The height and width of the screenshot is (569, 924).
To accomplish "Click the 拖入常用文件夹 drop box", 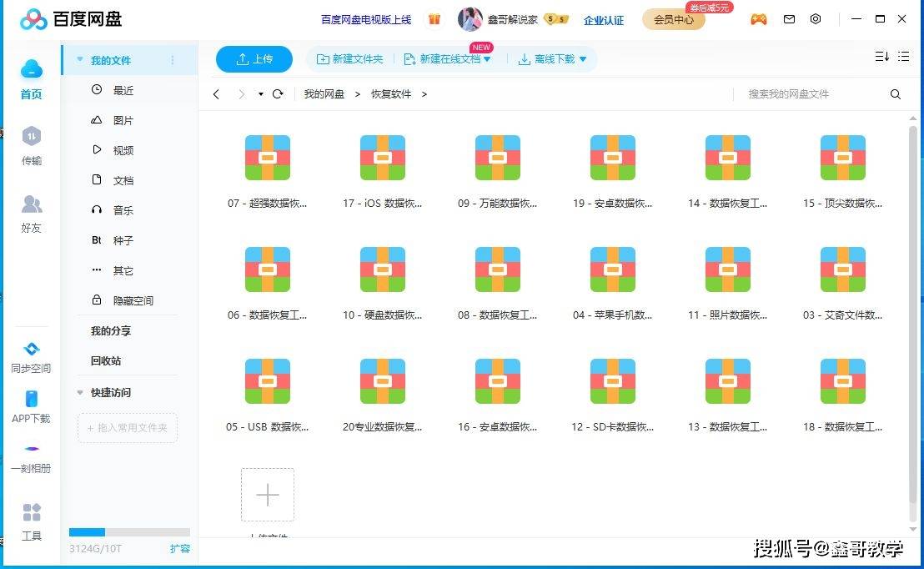I will point(128,427).
